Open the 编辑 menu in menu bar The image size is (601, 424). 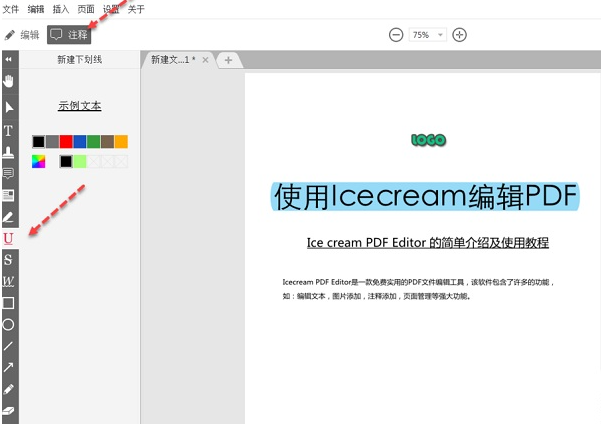(x=36, y=9)
